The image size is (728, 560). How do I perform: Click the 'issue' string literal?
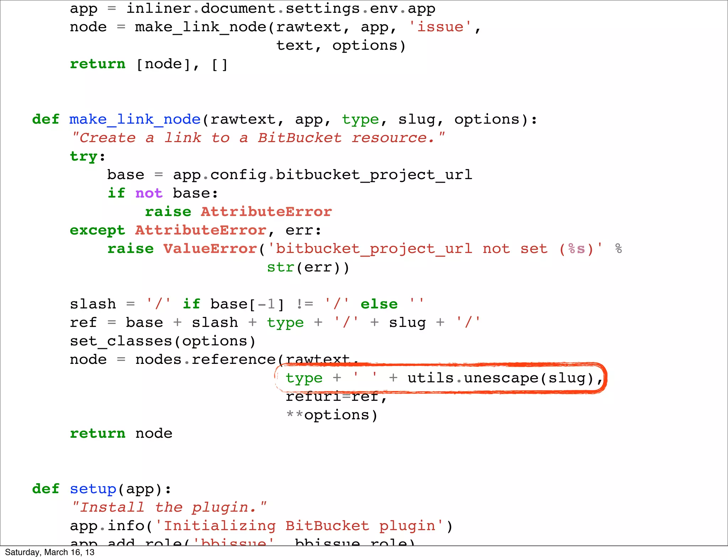pos(440,27)
